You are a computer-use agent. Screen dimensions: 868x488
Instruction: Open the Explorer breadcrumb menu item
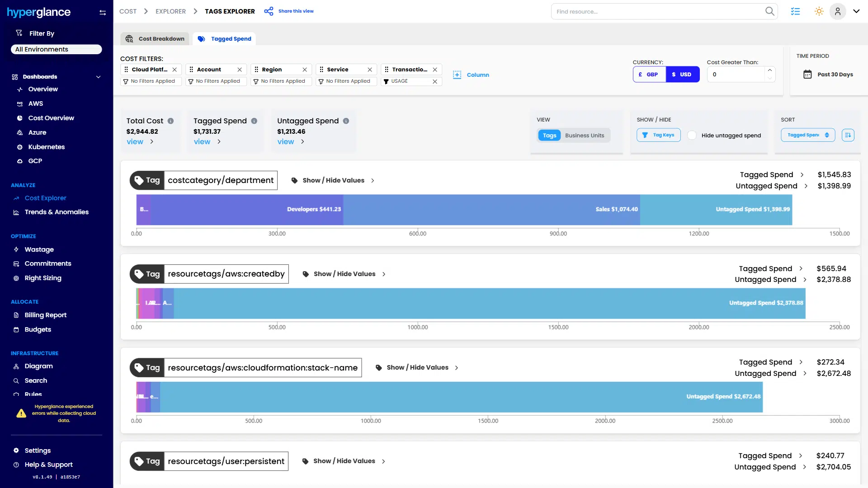click(x=170, y=11)
